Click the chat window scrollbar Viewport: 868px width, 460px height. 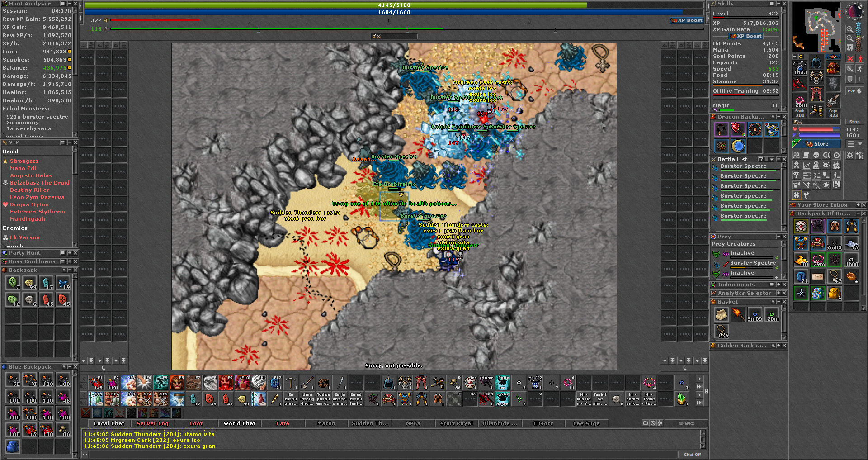[x=703, y=439]
